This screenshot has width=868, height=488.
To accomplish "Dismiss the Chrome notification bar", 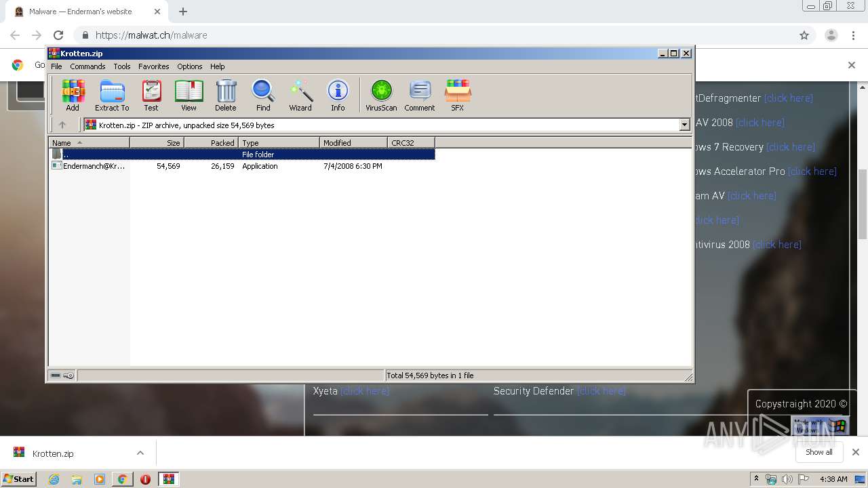I will click(852, 65).
